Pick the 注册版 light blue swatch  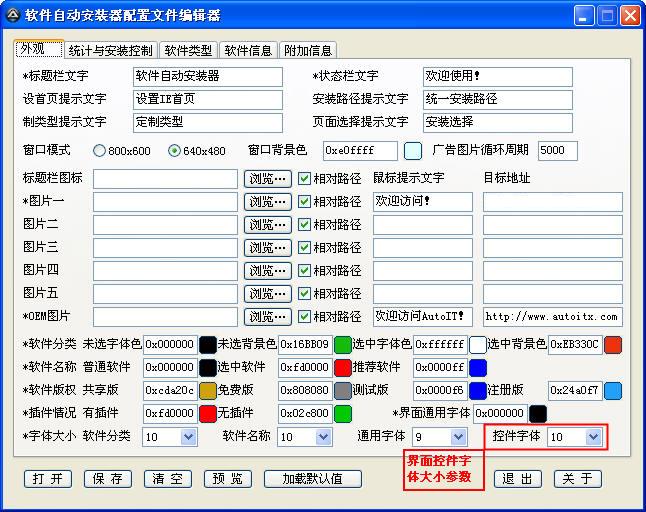point(613,391)
